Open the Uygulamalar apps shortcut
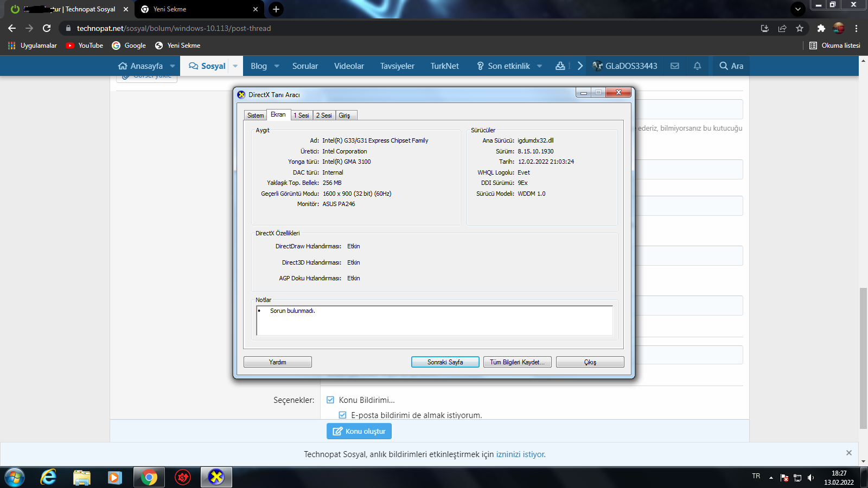The width and height of the screenshot is (868, 488). (33, 46)
